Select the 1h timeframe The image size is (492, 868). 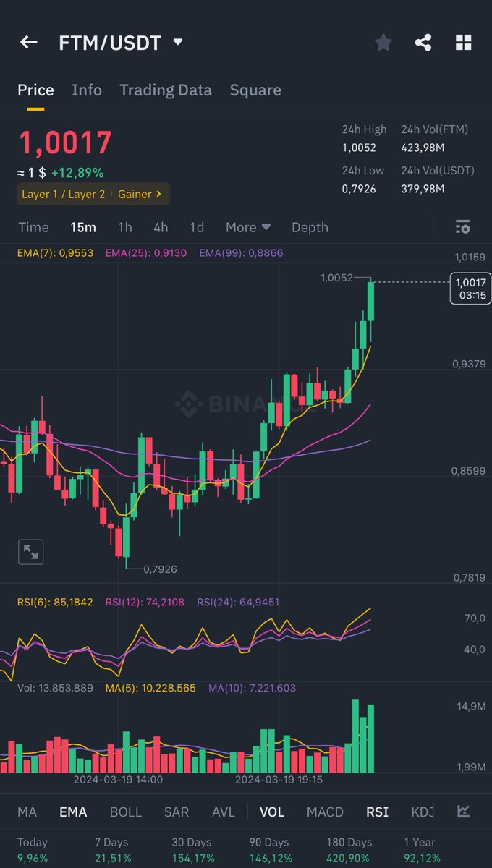125,227
